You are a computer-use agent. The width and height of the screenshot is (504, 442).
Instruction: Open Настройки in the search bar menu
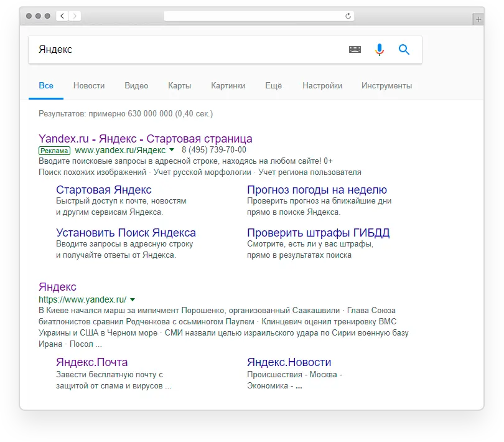[x=322, y=85]
